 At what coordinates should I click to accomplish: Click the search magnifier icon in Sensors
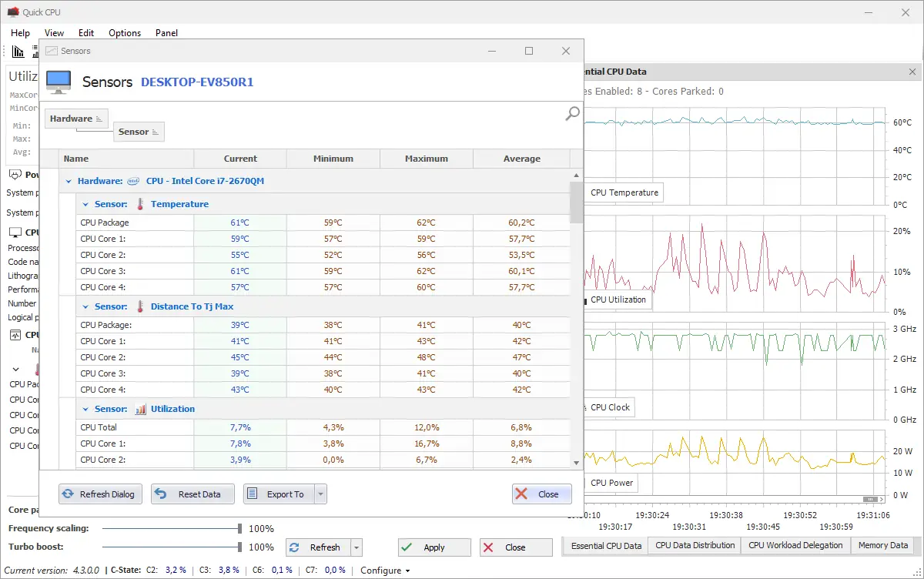pos(572,114)
